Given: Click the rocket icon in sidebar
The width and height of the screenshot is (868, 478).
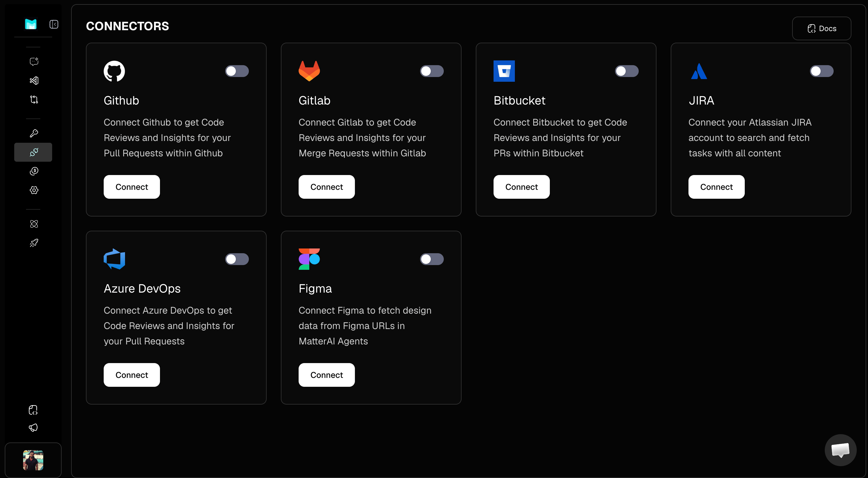Looking at the screenshot, I should pyautogui.click(x=34, y=243).
